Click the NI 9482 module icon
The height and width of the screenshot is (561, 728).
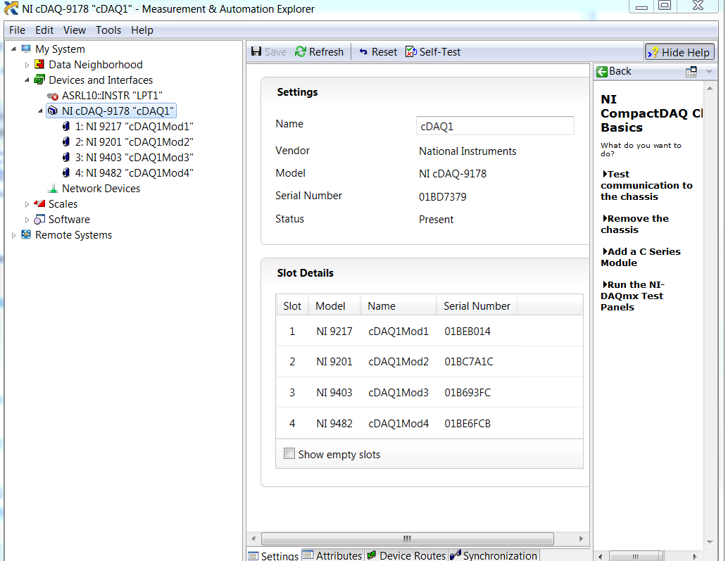[x=66, y=172]
